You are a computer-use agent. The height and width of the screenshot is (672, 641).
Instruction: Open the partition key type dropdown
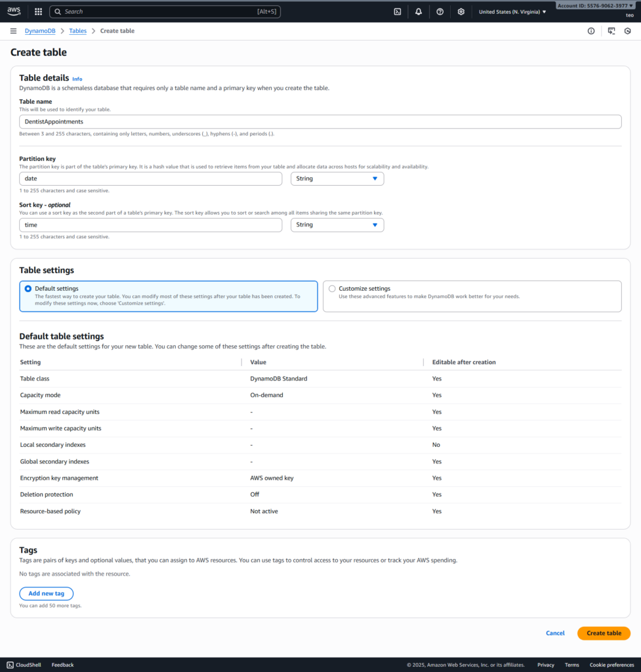point(337,178)
